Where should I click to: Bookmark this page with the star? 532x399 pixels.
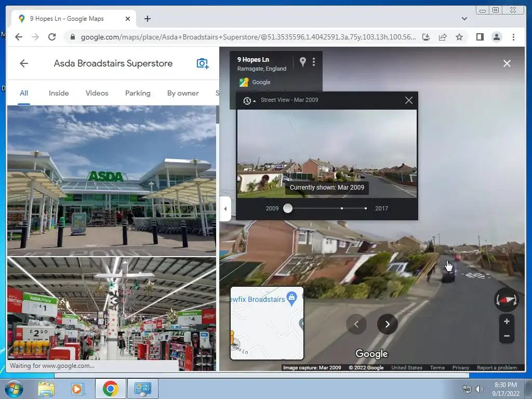[x=459, y=37]
